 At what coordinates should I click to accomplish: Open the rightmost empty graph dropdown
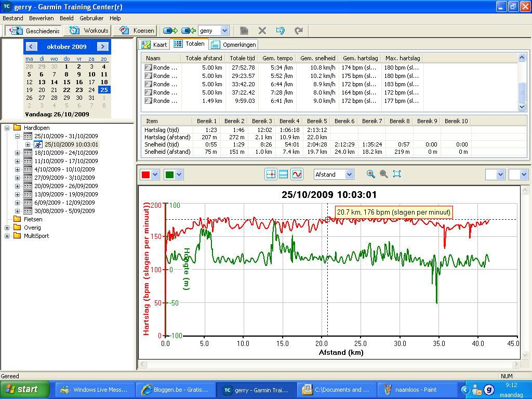pos(524,175)
